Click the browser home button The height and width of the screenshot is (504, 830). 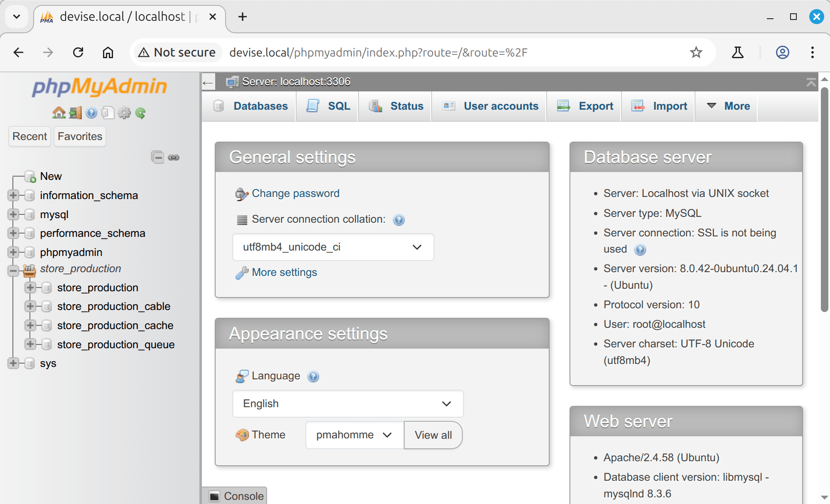coord(108,52)
